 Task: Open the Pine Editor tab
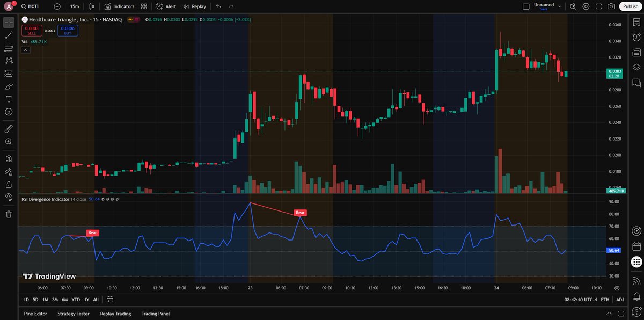coord(35,314)
